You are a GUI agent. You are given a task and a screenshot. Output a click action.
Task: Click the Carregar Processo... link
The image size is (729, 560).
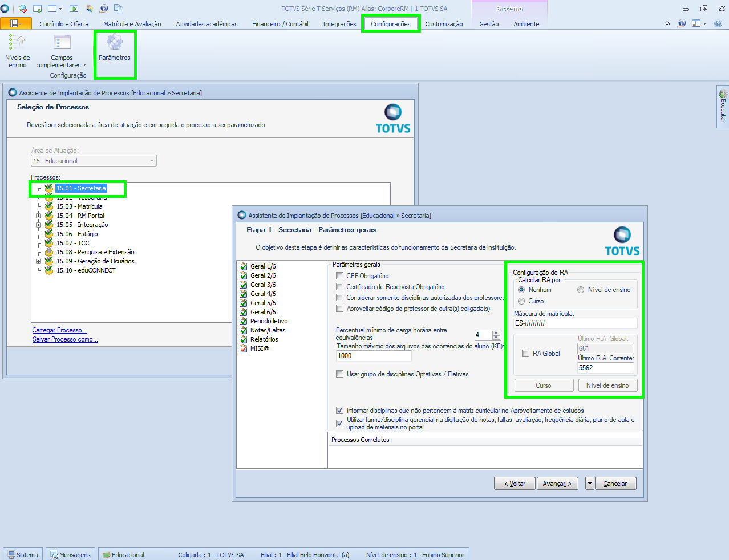tap(59, 330)
